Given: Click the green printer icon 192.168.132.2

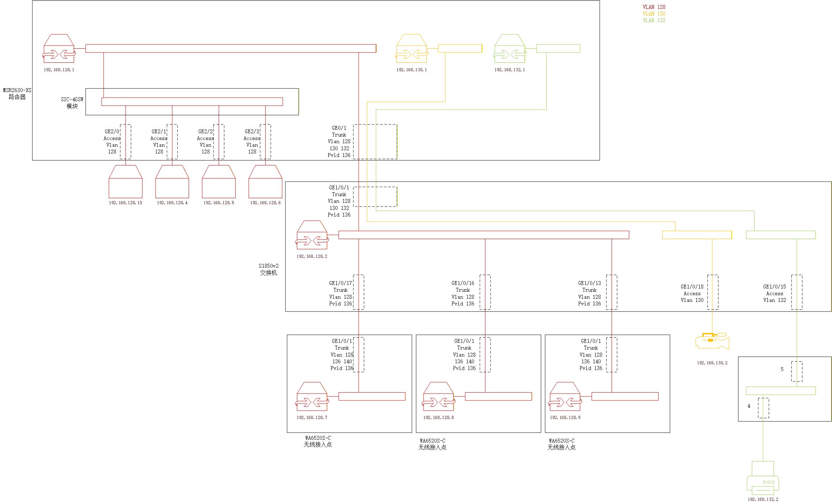Looking at the screenshot, I should pyautogui.click(x=763, y=478).
